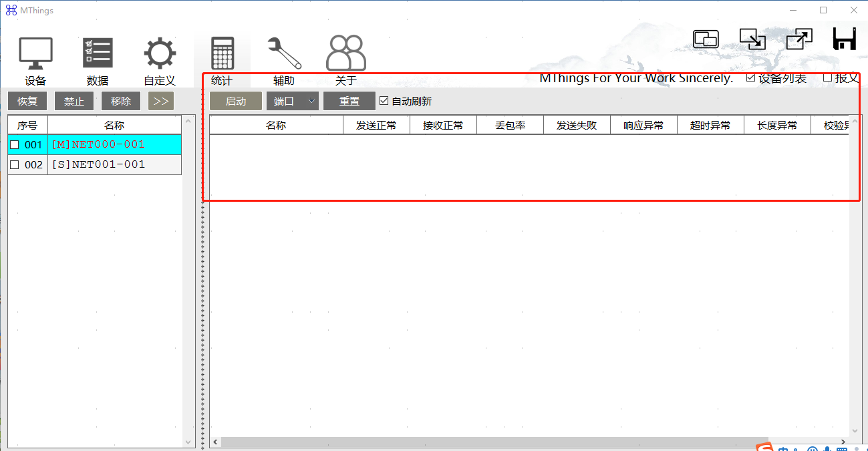Click the floppy disk save icon
868x451 pixels.
tap(845, 39)
